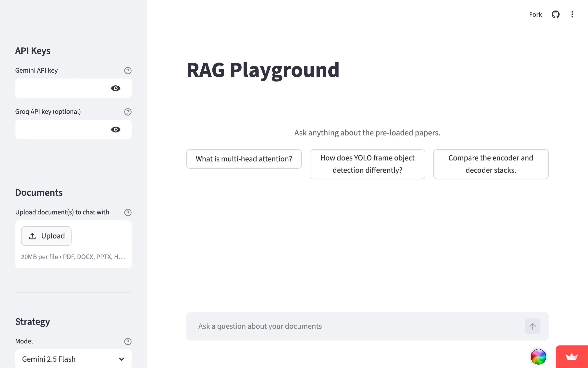
Task: Reveal Gemini API key with eye icon
Action: click(116, 88)
